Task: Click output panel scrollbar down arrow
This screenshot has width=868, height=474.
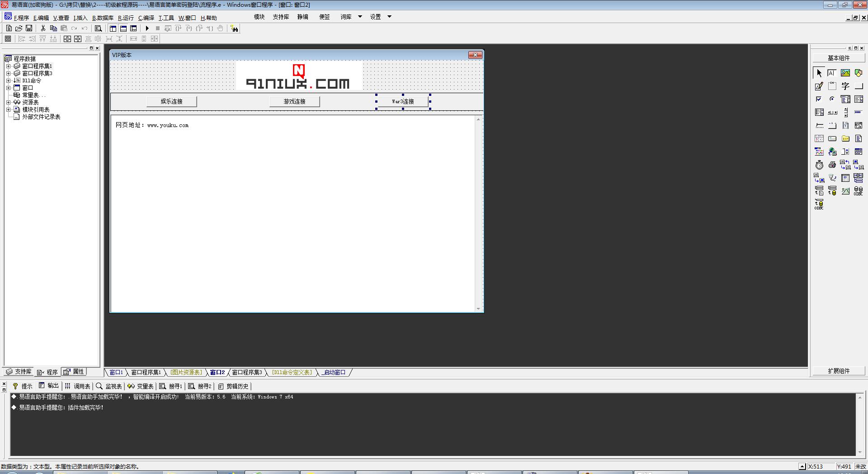Action: tap(859, 452)
